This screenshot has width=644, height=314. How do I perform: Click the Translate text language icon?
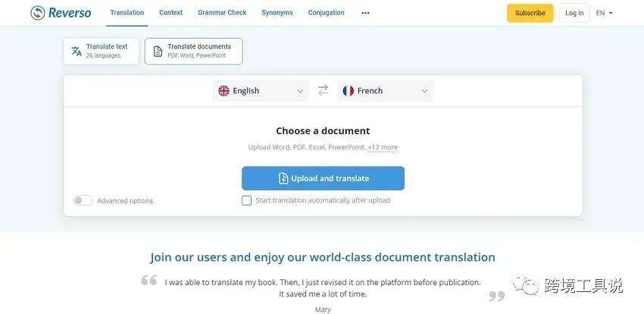77,52
